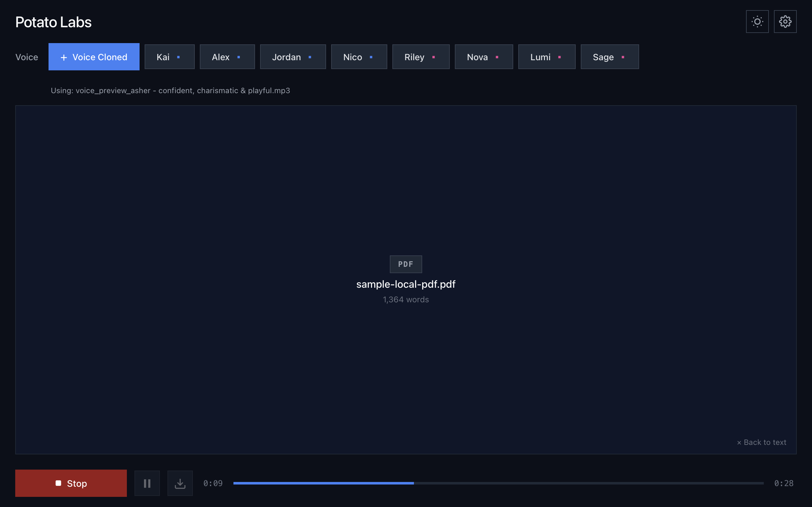Screen dimensions: 812x507
Task: Click the PDF badge icon
Action: (x=405, y=264)
